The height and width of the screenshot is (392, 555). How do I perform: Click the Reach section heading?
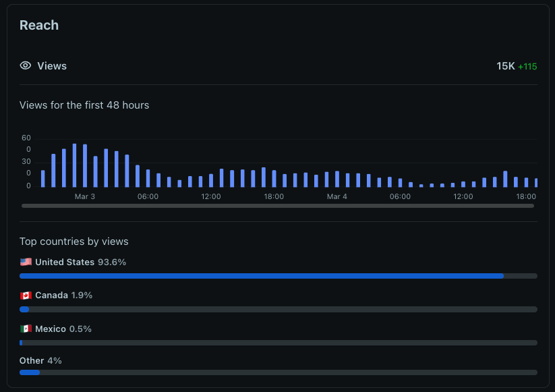click(39, 26)
